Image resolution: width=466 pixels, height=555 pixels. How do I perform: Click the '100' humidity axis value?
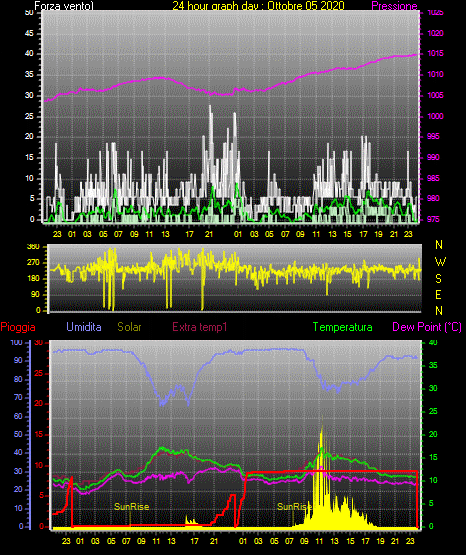(x=16, y=342)
